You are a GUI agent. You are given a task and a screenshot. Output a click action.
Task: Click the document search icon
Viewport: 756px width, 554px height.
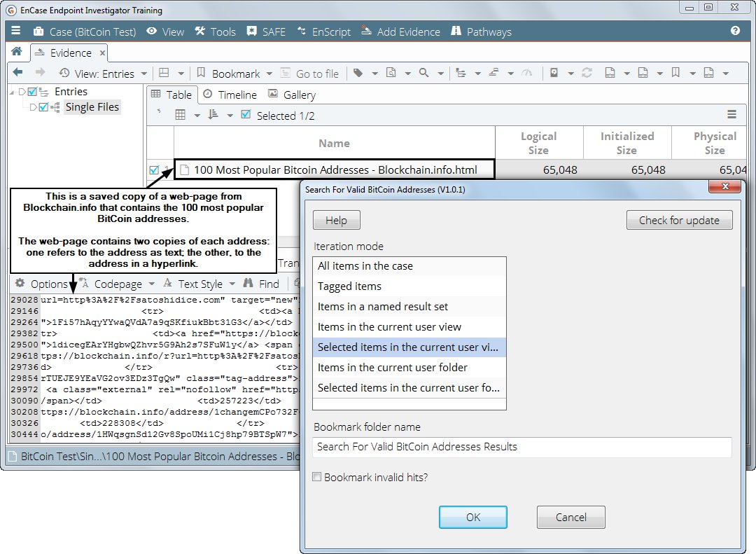tap(391, 73)
